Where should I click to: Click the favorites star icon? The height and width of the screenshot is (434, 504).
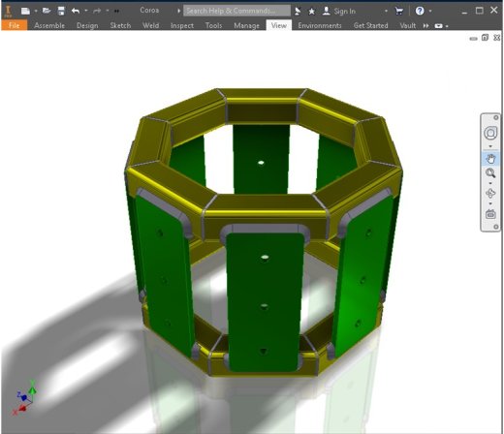pyautogui.click(x=311, y=12)
